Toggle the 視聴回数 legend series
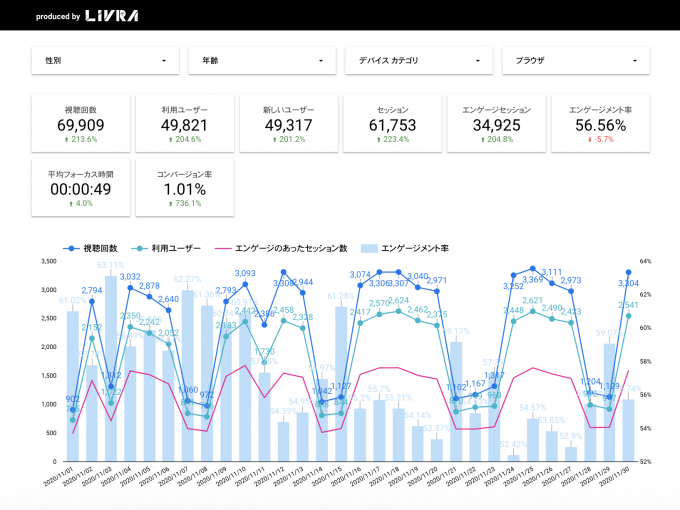Image resolution: width=680 pixels, height=510 pixels. pos(90,248)
